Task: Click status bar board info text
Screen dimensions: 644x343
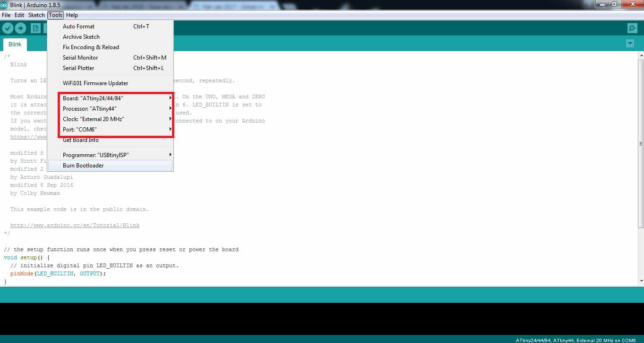Action: tap(575, 340)
